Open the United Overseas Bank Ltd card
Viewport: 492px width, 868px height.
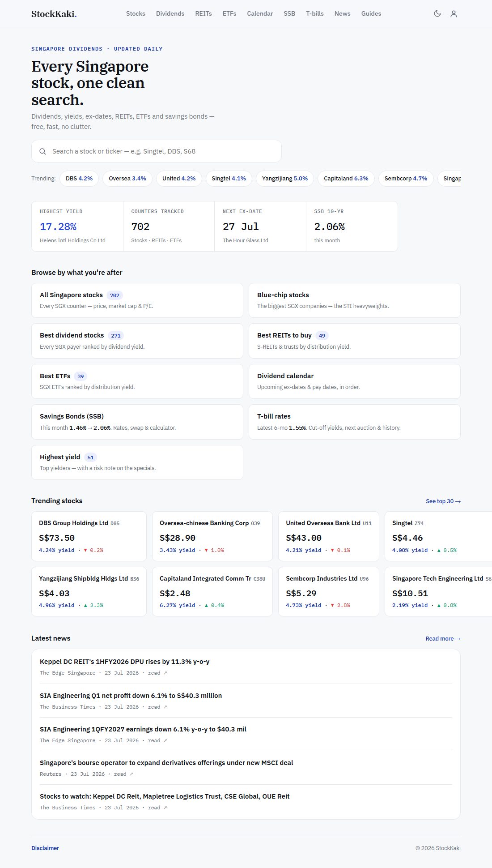pyautogui.click(x=329, y=536)
